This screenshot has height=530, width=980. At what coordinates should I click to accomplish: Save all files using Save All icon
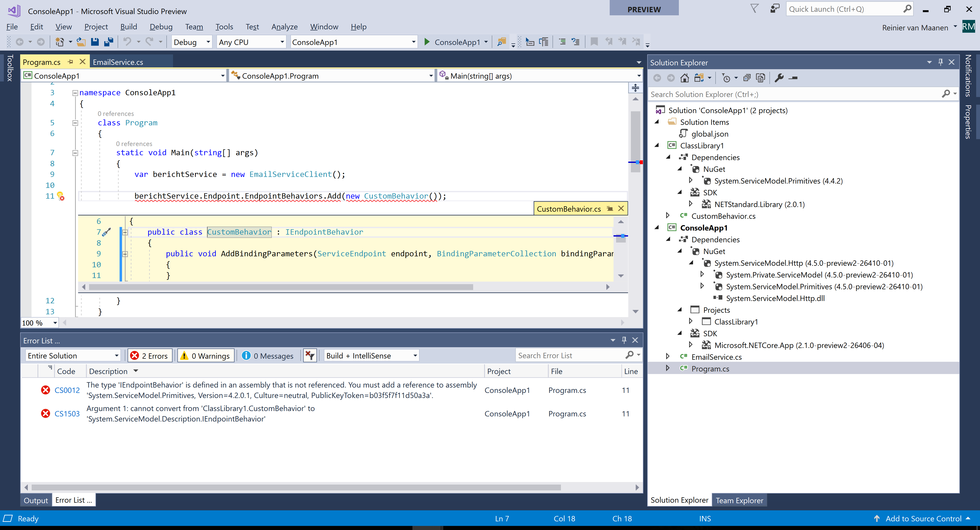[109, 42]
